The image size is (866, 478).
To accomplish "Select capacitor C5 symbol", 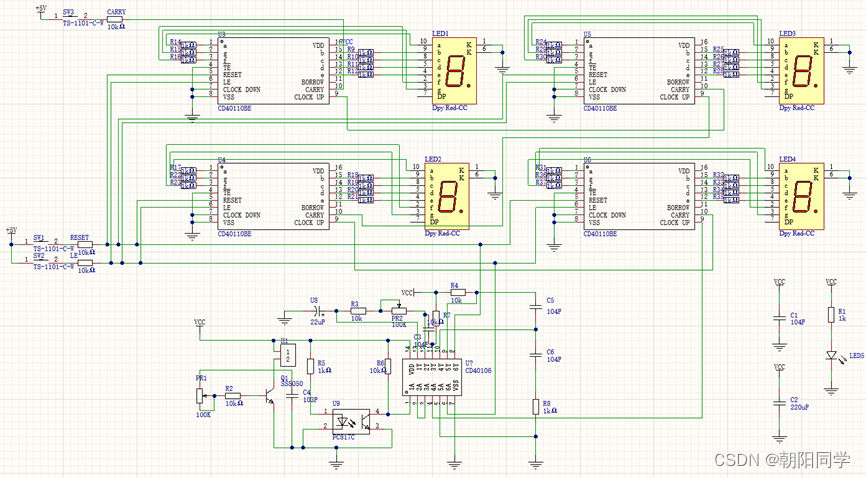I will point(535,306).
